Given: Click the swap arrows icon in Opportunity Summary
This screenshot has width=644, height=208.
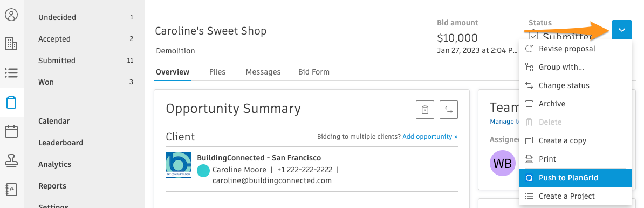Looking at the screenshot, I should tap(449, 110).
